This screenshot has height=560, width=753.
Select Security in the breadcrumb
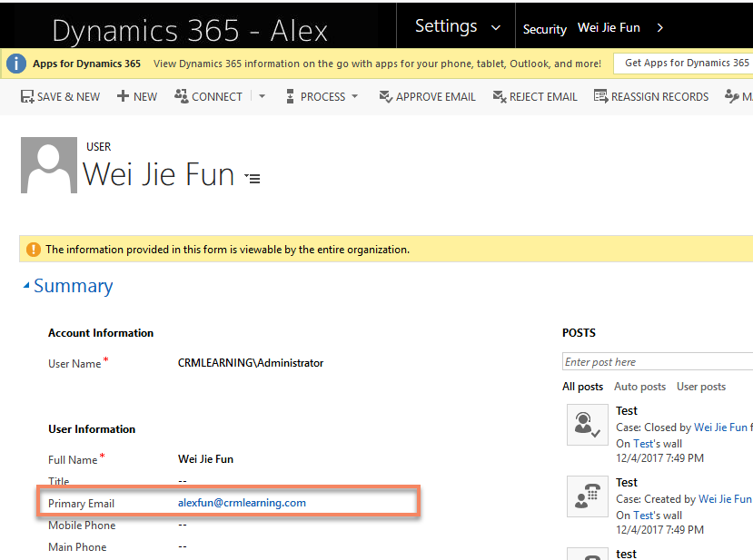pyautogui.click(x=545, y=29)
